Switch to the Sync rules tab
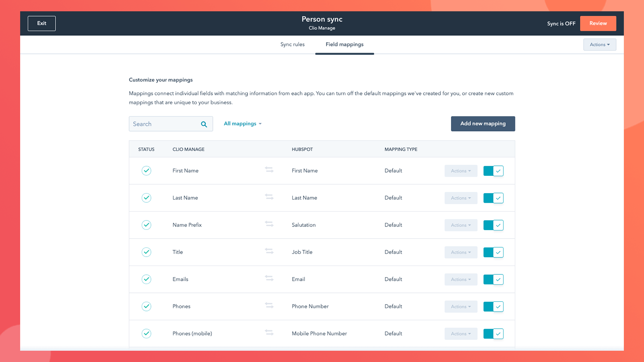 coord(292,45)
